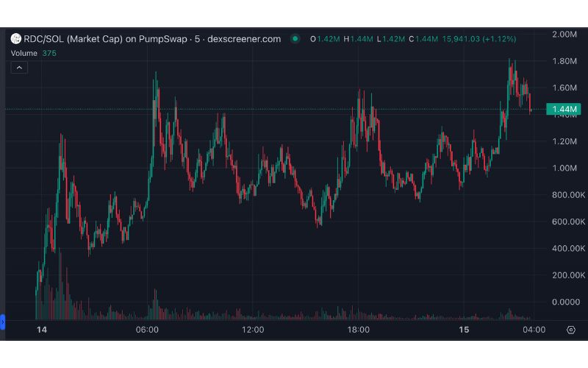This screenshot has height=368, width=588.
Task: Click the 04:00 time axis label
Action: point(534,330)
